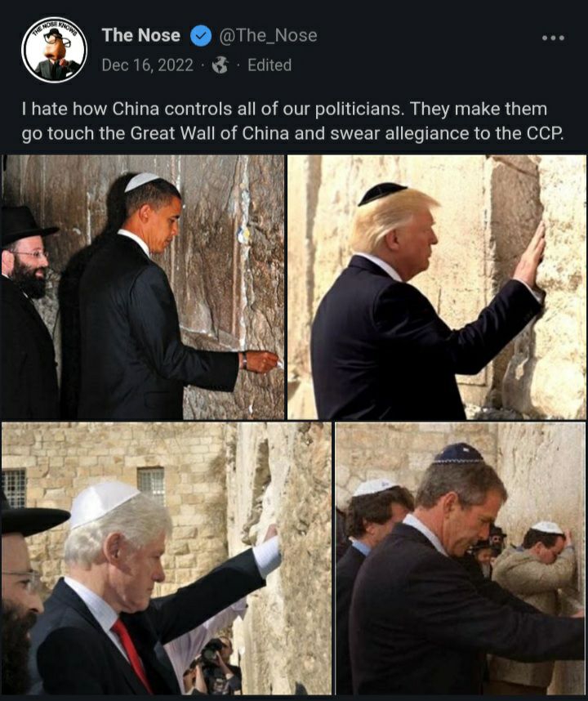Click the post text beginning "I hate how"
Viewport: 588px width, 701px height.
292,121
